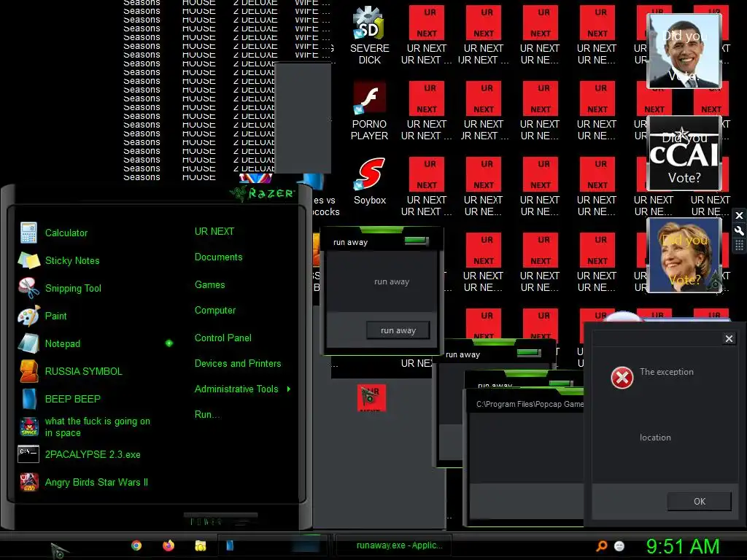Screen dimensions: 747x560
Task: Click the 9:51 AM clock
Action: pyautogui.click(x=683, y=546)
